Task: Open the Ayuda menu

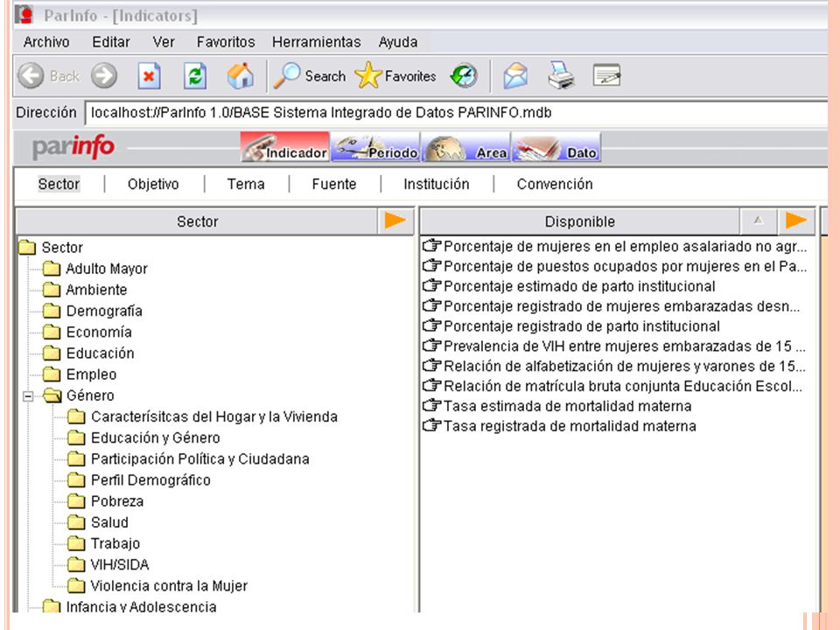Action: [x=398, y=42]
